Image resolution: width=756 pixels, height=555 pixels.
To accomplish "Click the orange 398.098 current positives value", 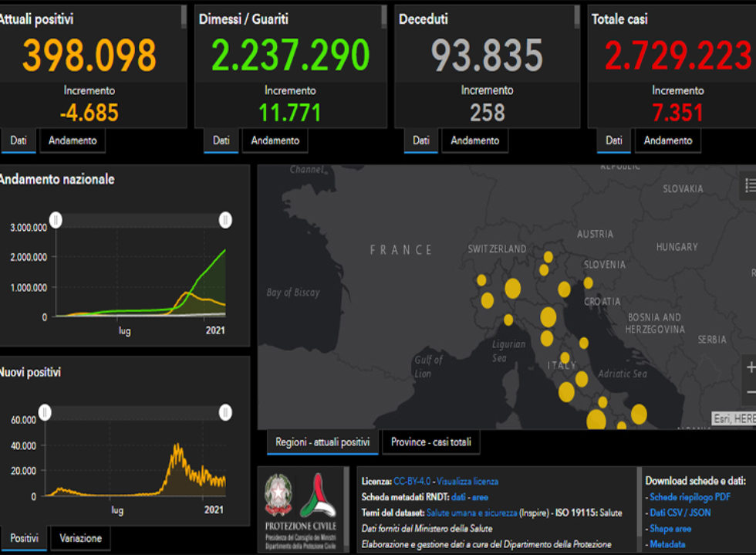I will (x=89, y=56).
